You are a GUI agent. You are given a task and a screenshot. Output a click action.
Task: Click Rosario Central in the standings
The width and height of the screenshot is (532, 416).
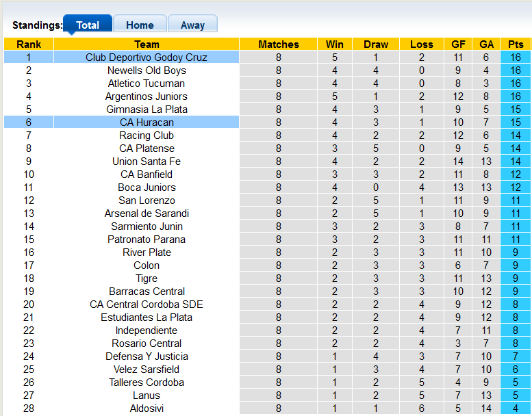coord(147,343)
